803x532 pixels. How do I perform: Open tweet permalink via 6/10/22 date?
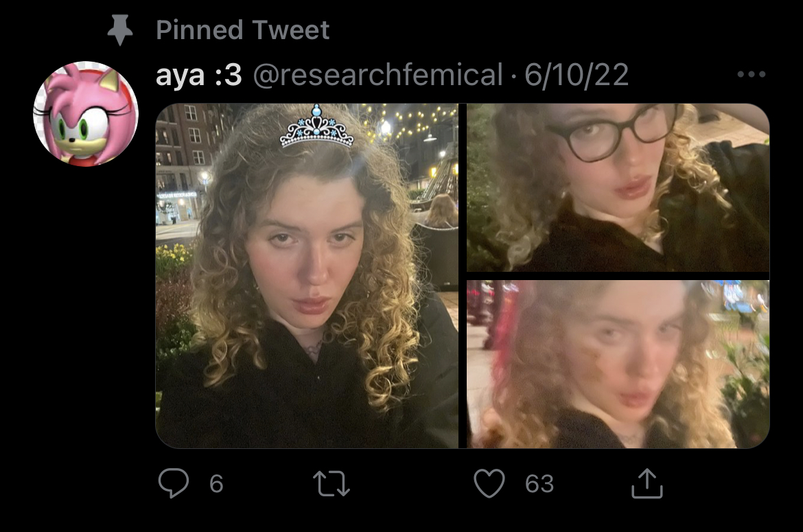[x=576, y=76]
